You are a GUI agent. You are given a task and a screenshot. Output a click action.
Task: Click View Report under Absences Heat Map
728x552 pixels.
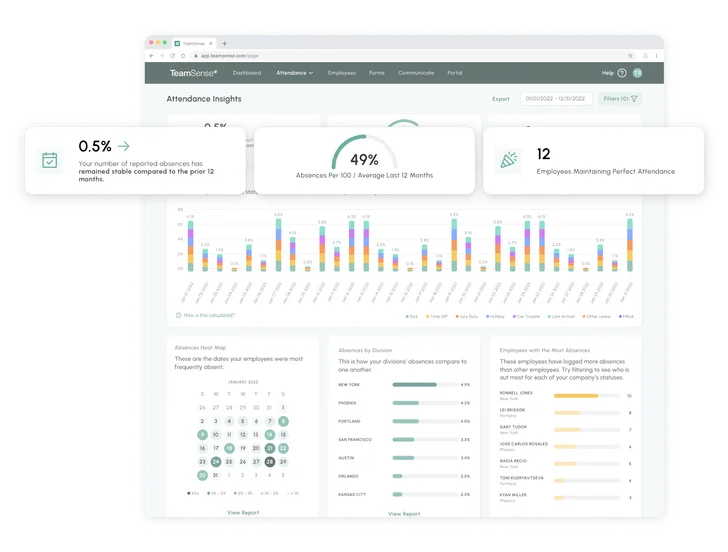(243, 511)
